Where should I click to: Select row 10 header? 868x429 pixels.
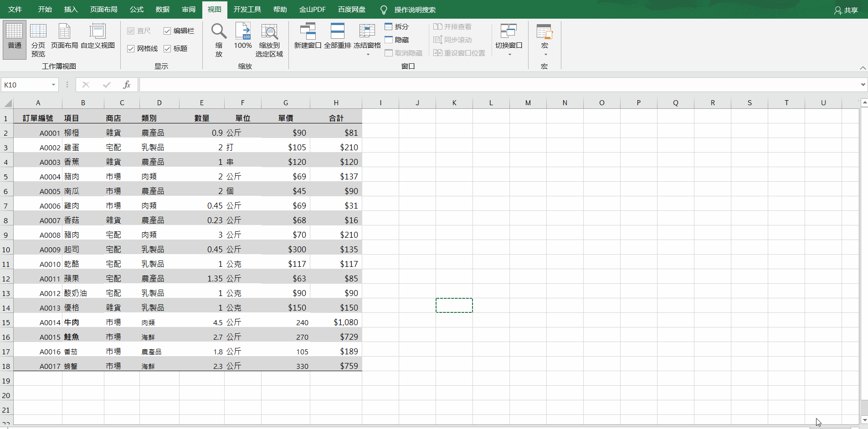pyautogui.click(x=6, y=250)
